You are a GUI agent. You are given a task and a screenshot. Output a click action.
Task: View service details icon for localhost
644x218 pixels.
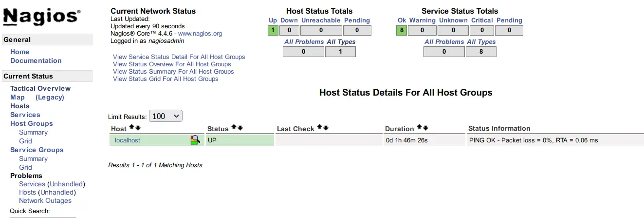click(x=195, y=140)
